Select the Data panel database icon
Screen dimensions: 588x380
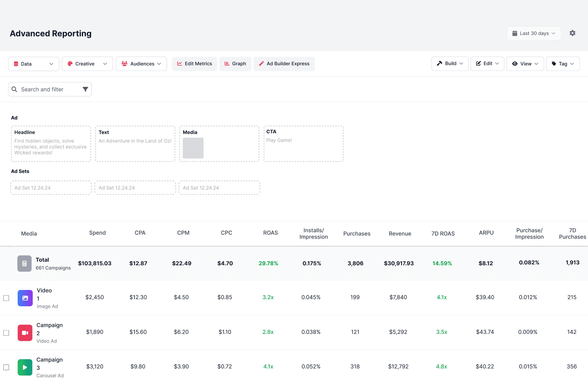pyautogui.click(x=16, y=64)
